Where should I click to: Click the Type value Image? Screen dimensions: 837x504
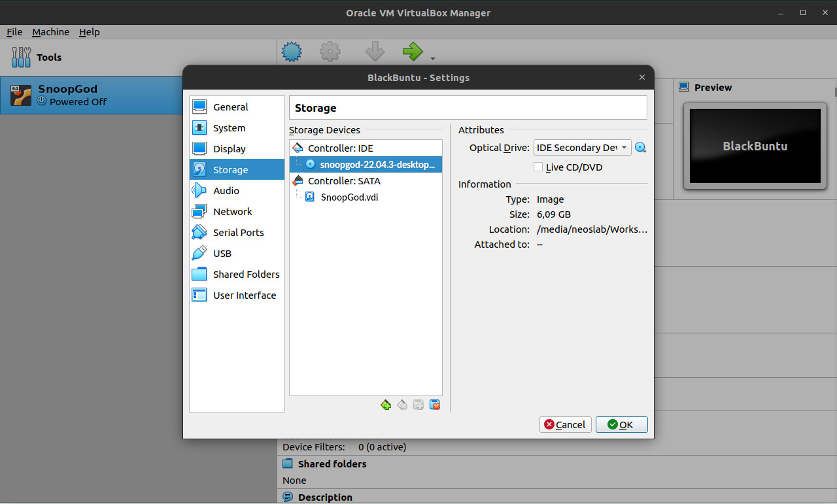point(550,199)
